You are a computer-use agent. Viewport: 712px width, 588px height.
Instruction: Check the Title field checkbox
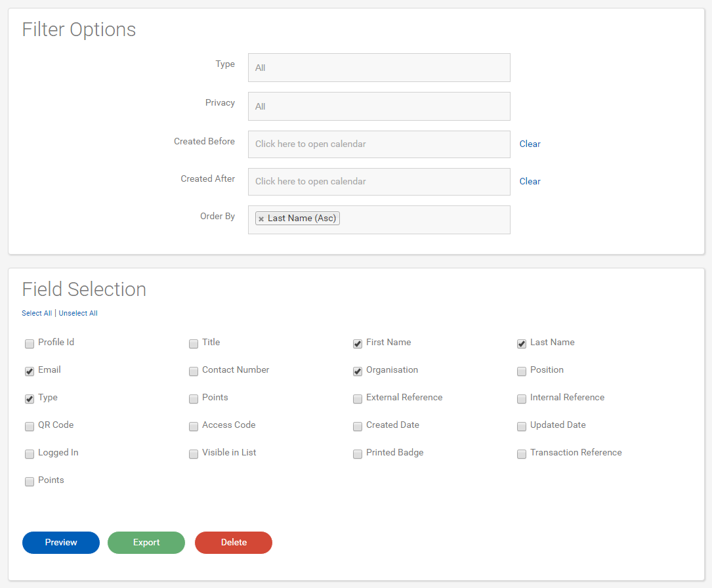pos(194,344)
